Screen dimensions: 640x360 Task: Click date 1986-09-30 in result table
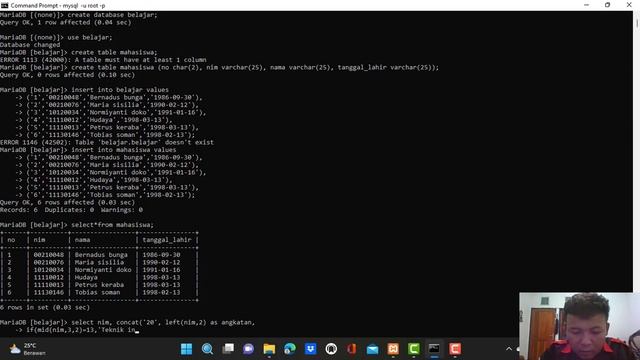tap(161, 255)
